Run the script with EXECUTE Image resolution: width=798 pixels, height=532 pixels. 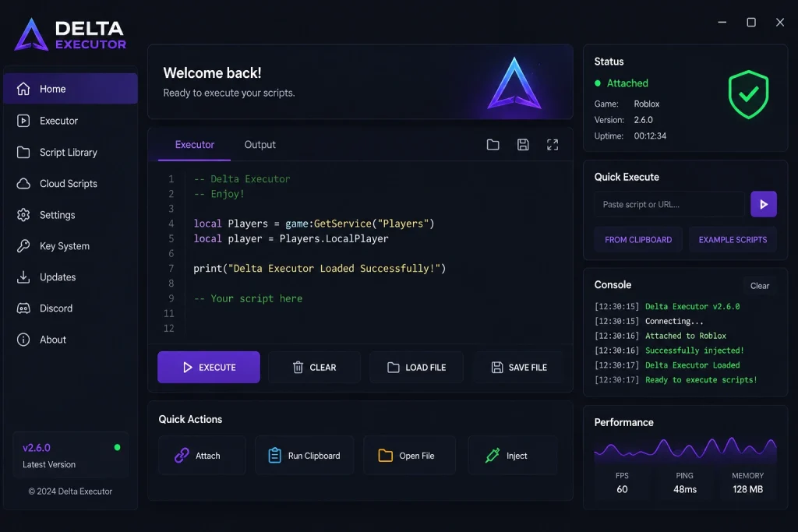pyautogui.click(x=209, y=367)
